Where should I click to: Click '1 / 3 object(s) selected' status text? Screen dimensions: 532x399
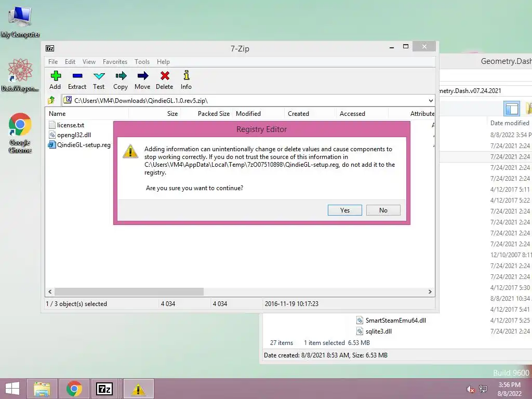click(x=76, y=303)
